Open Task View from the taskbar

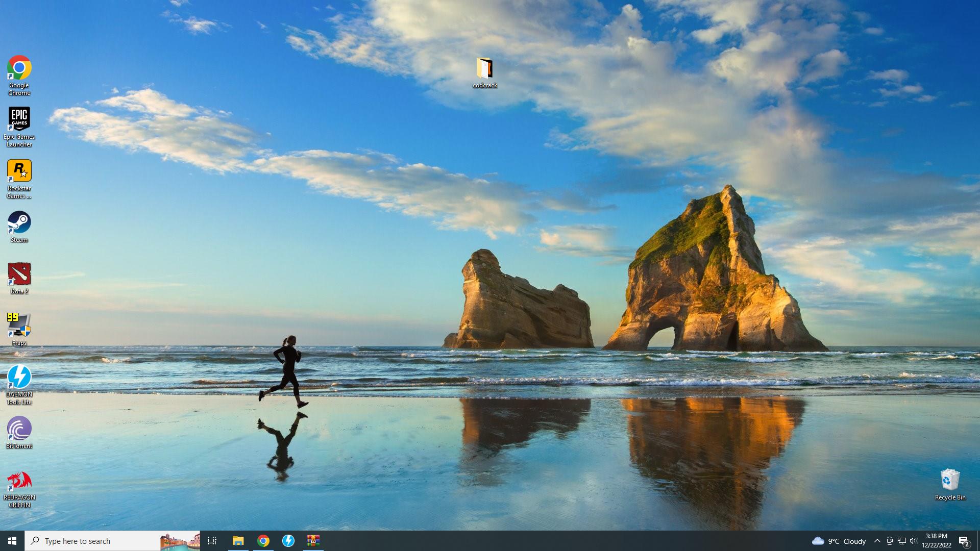coord(212,541)
